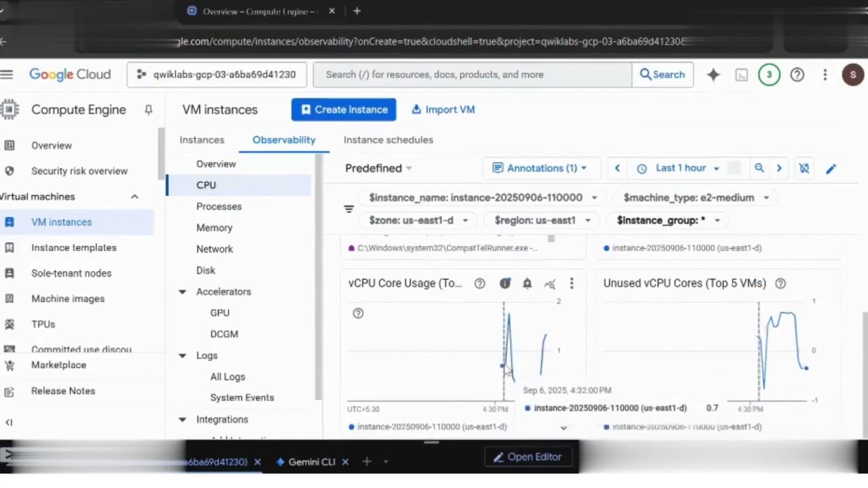Viewport: 868px width, 488px height.
Task: Open a new browser tab
Action: (x=357, y=11)
